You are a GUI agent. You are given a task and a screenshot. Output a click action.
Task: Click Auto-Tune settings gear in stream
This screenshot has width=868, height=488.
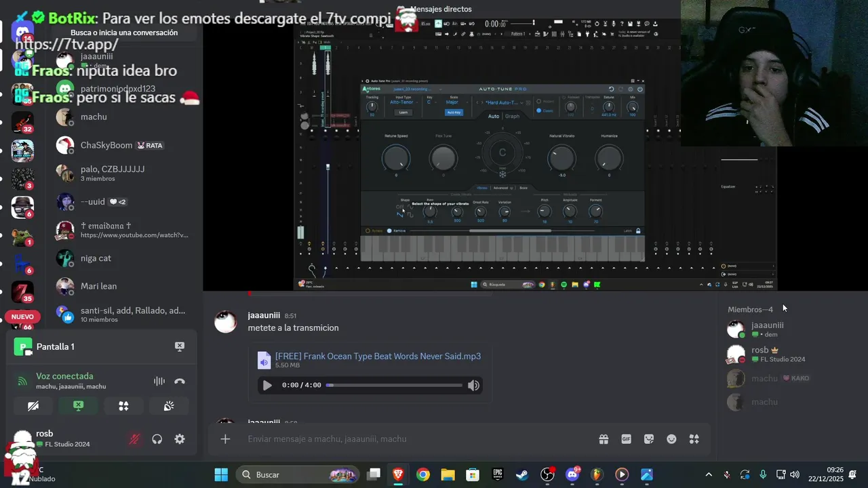pyautogui.click(x=631, y=89)
